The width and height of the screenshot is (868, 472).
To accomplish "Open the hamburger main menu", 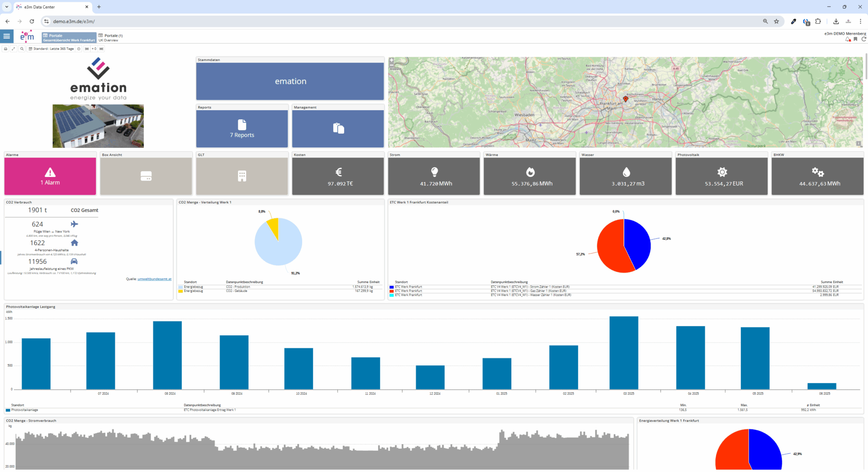I will pos(7,36).
